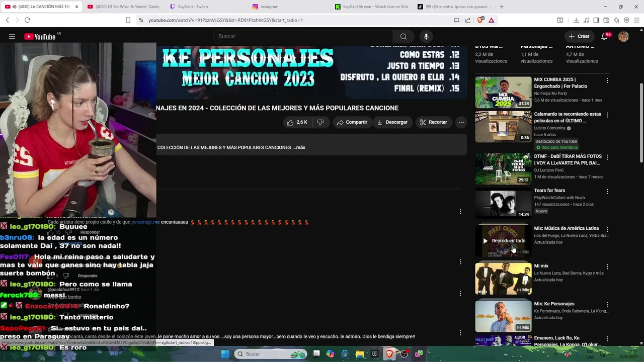Open the Brave main menu
The image size is (644, 362).
637,20
